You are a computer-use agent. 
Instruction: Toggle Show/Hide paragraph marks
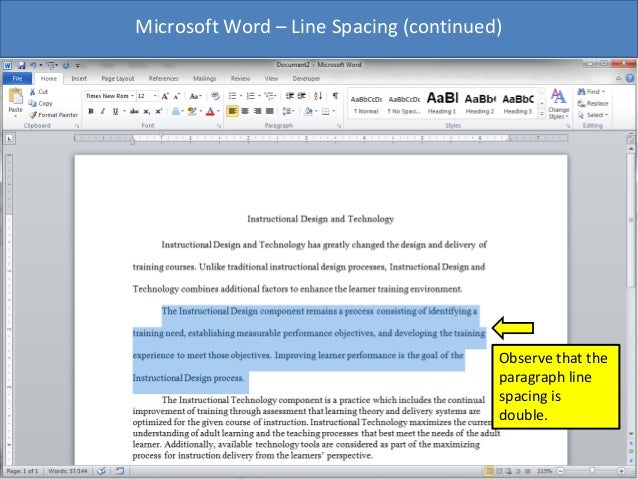pyautogui.click(x=335, y=96)
